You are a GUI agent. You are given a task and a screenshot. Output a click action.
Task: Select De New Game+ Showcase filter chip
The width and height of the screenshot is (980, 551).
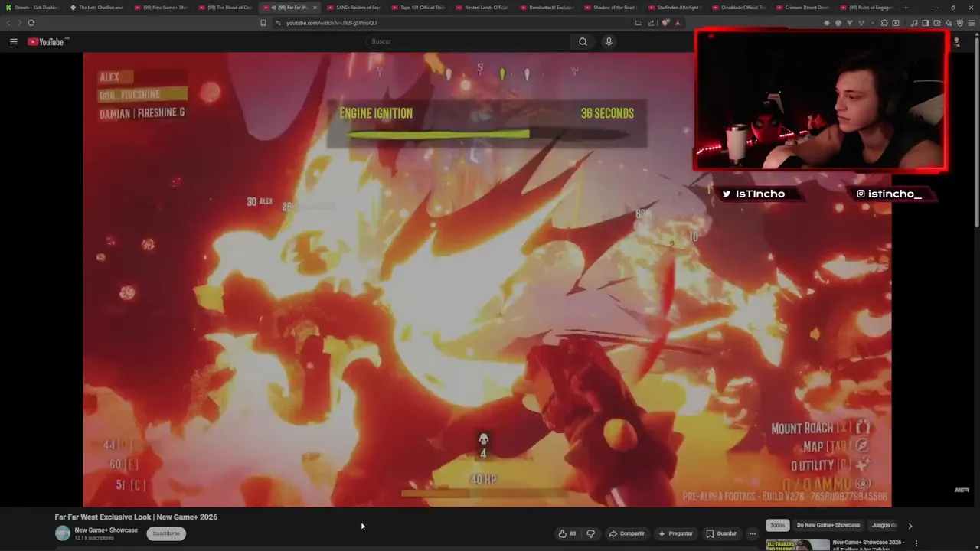tap(828, 525)
